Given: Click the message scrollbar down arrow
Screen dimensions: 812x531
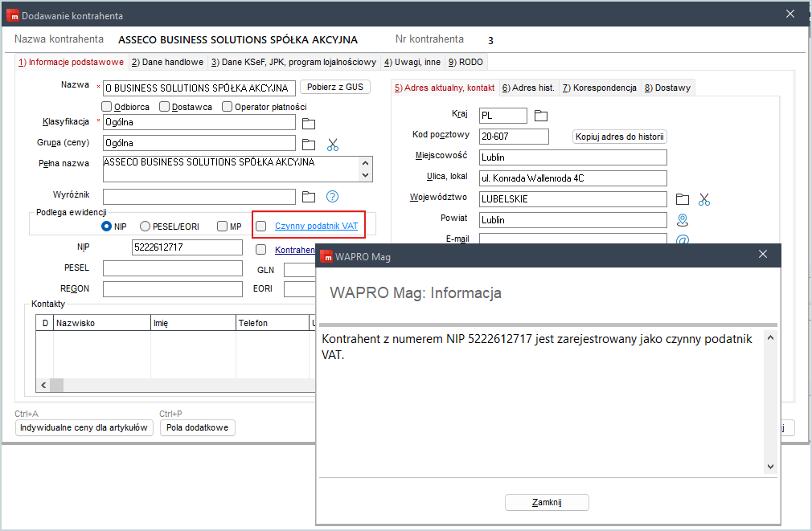Looking at the screenshot, I should tap(770, 466).
